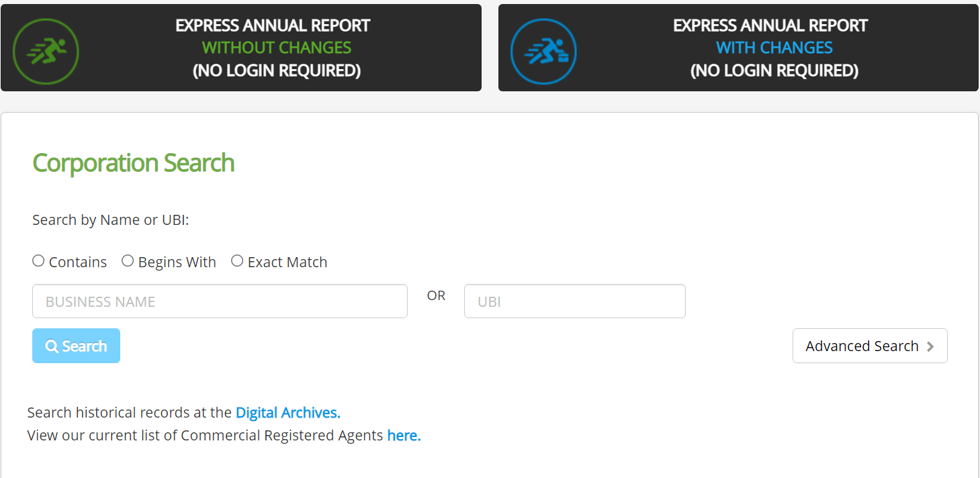
Task: Click the magnifying glass inside Search button
Action: [x=53, y=346]
